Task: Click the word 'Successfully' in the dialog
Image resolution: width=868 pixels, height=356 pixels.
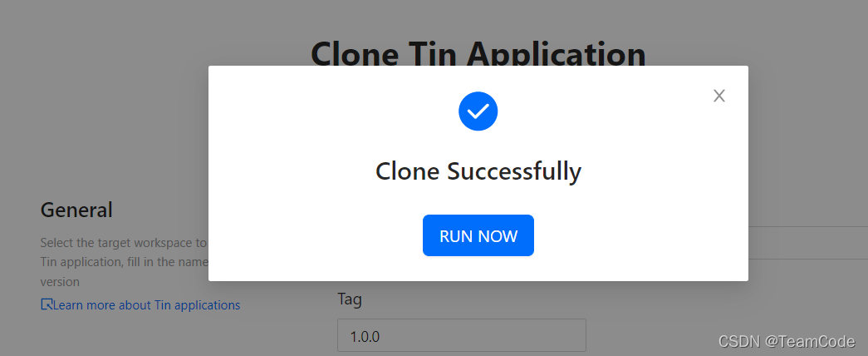Action: (x=514, y=171)
